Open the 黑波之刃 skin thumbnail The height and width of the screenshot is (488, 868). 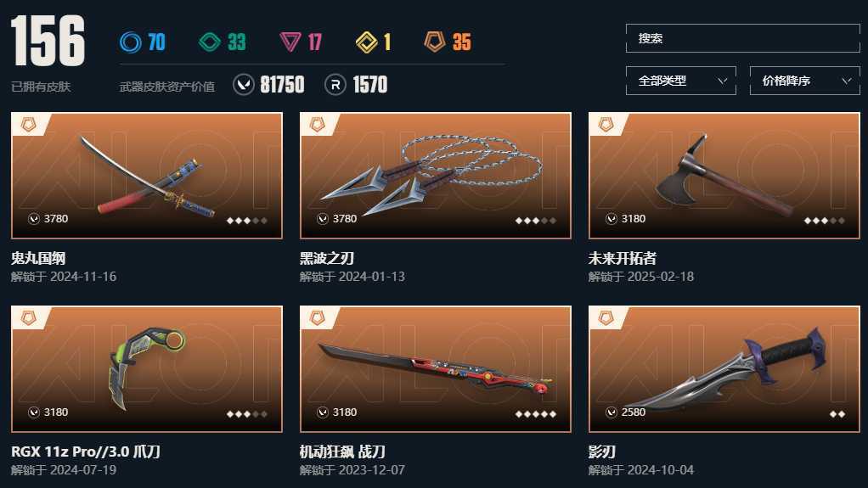pos(436,176)
